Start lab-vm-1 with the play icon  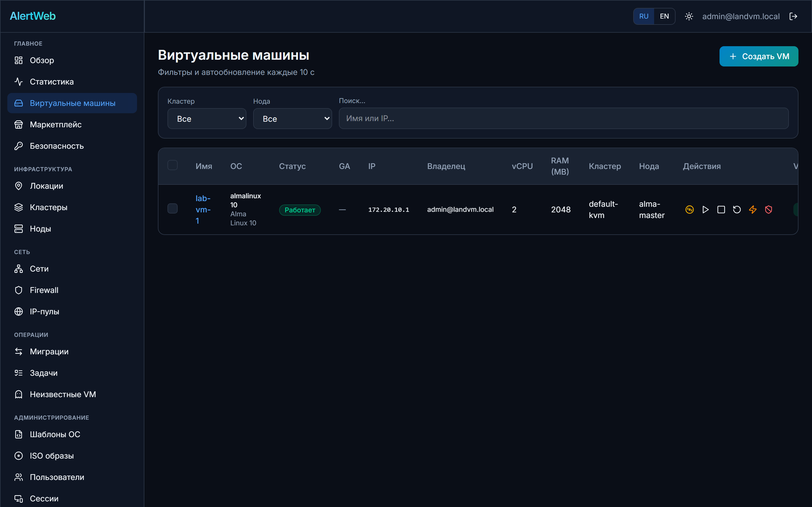(705, 210)
